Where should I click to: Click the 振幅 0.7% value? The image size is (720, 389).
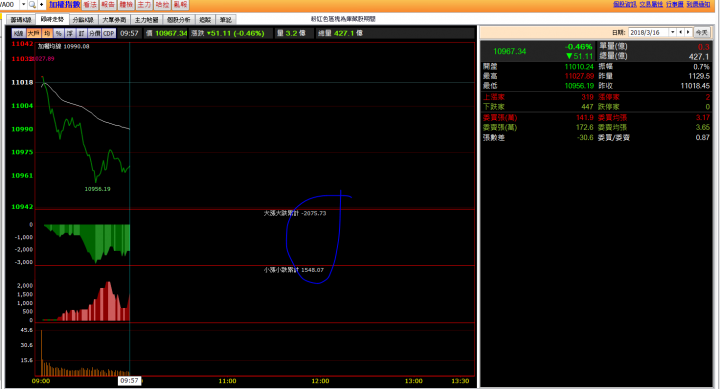[x=702, y=67]
